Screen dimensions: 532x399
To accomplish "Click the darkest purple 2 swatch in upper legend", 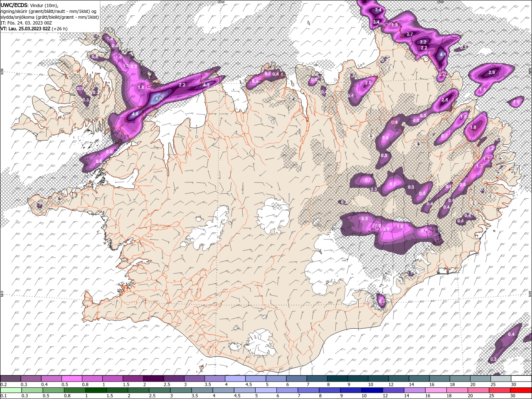I will (x=153, y=379).
